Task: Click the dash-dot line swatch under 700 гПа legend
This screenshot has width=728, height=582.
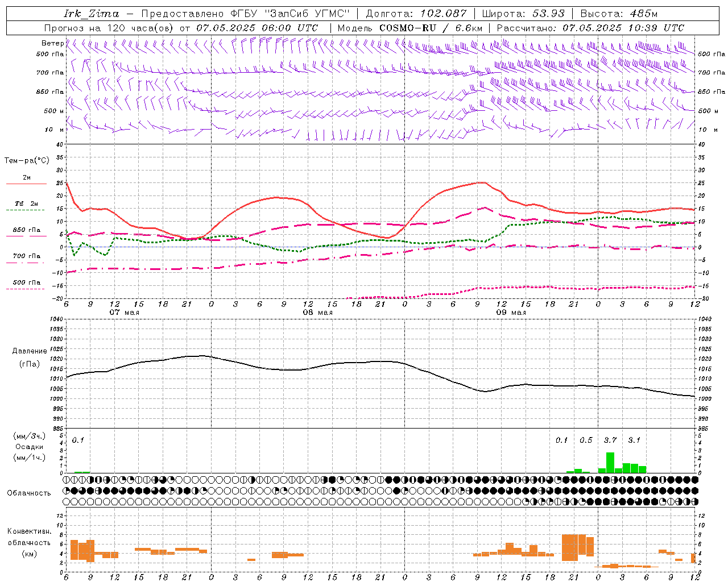Action: (26, 263)
